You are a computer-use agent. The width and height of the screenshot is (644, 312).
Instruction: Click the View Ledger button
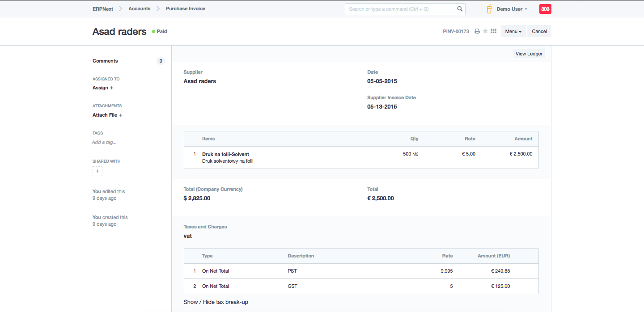529,54
